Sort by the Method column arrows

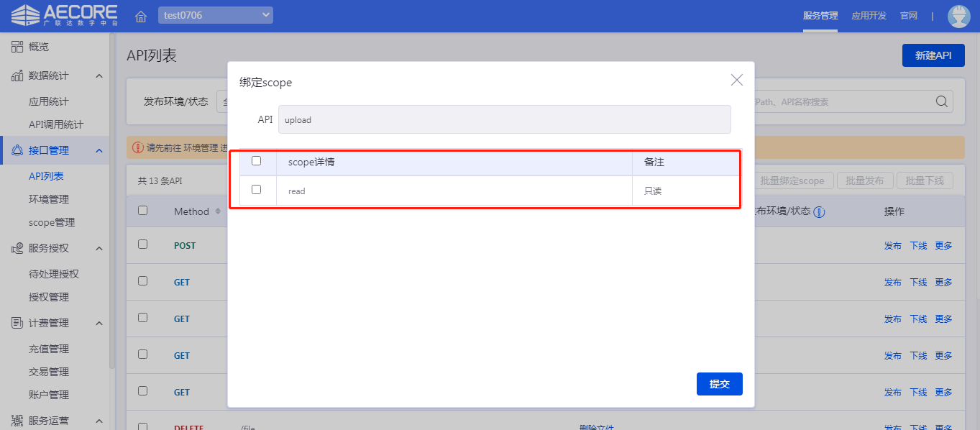(x=218, y=212)
